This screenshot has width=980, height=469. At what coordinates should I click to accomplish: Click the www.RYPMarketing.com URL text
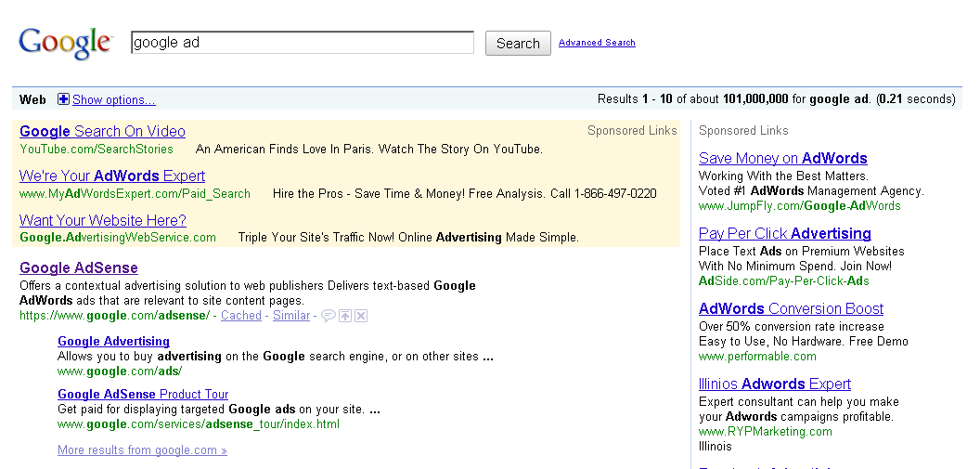click(766, 432)
